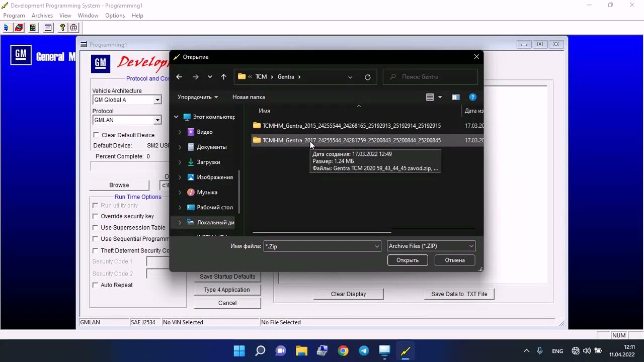Click the Поиск: Gentra search field
The height and width of the screenshot is (362, 644).
pos(431,77)
